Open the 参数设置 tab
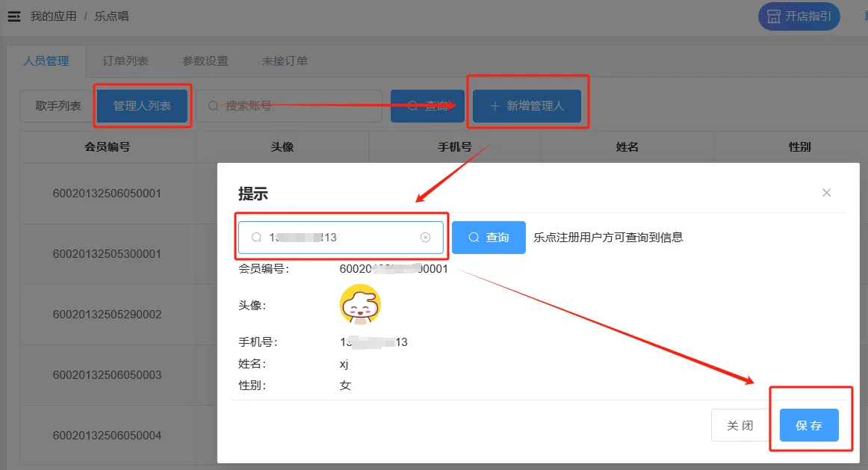 point(205,61)
